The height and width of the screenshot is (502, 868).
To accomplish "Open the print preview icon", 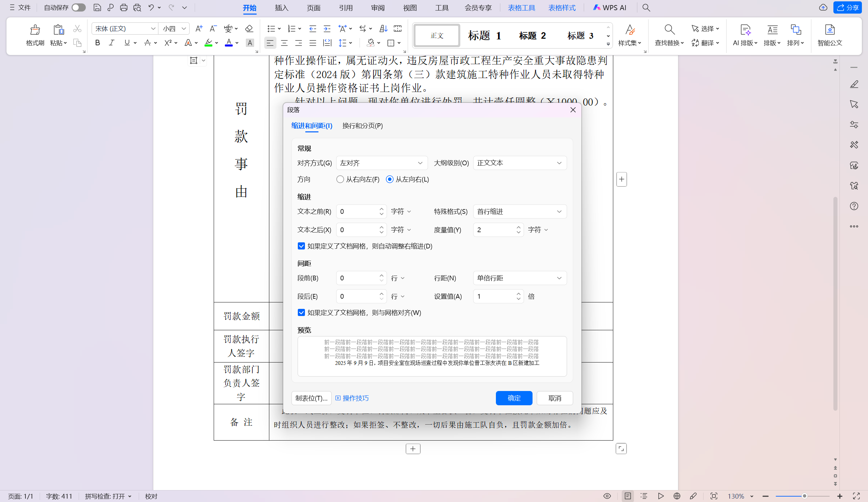I will [137, 7].
